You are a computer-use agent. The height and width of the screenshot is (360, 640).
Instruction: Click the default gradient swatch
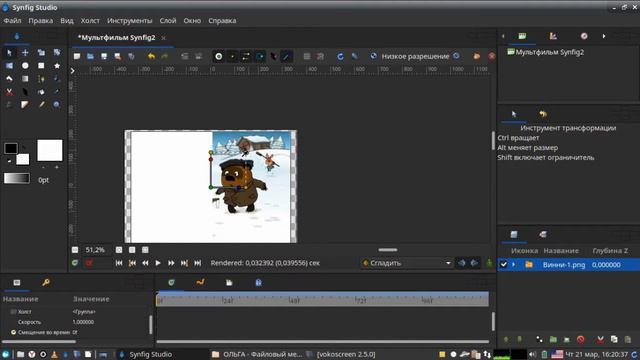(x=17, y=178)
